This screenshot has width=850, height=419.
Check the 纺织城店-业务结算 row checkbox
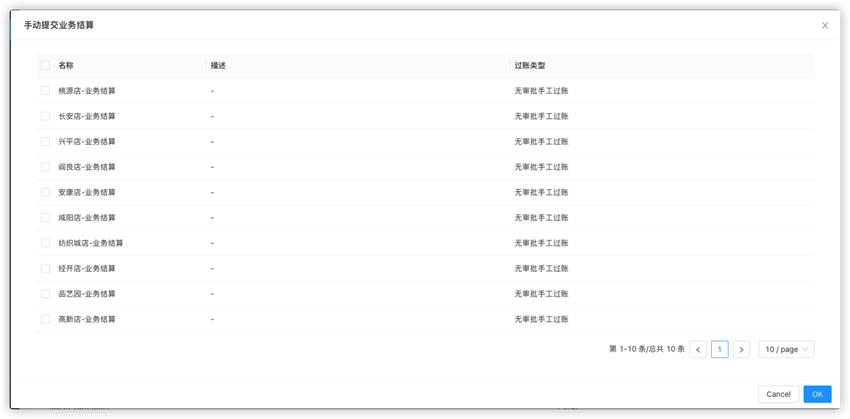point(46,243)
